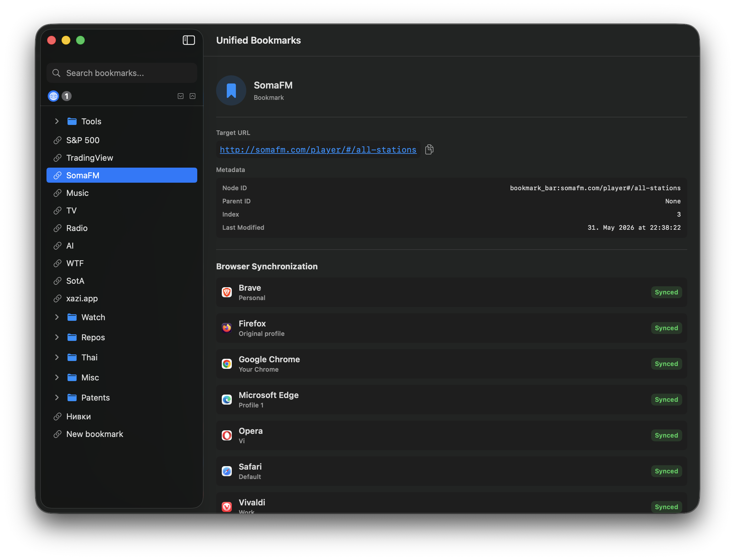735x560 pixels.
Task: Click the Index value 3
Action: coord(679,215)
